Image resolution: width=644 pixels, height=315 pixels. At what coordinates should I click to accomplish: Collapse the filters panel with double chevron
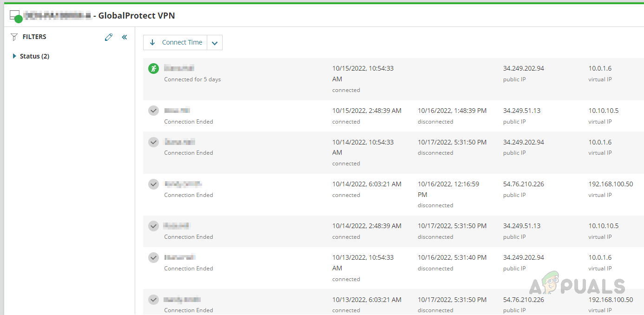[125, 37]
